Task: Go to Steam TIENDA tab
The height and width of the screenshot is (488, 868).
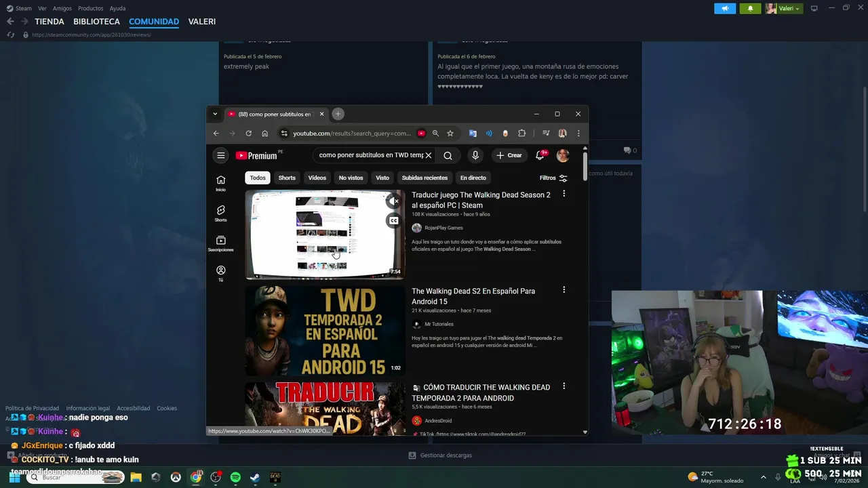Action: [x=50, y=22]
